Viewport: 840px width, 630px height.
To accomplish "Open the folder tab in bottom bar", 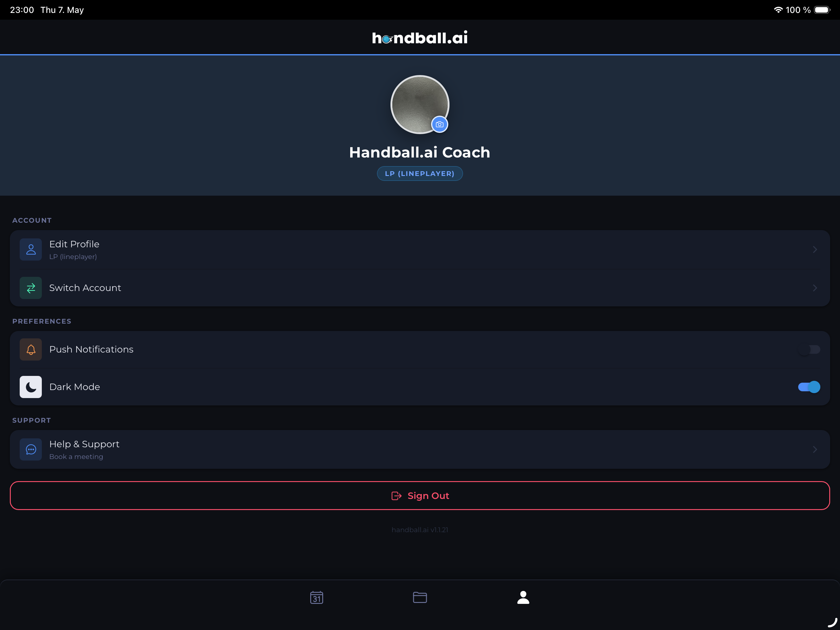I will 420,597.
